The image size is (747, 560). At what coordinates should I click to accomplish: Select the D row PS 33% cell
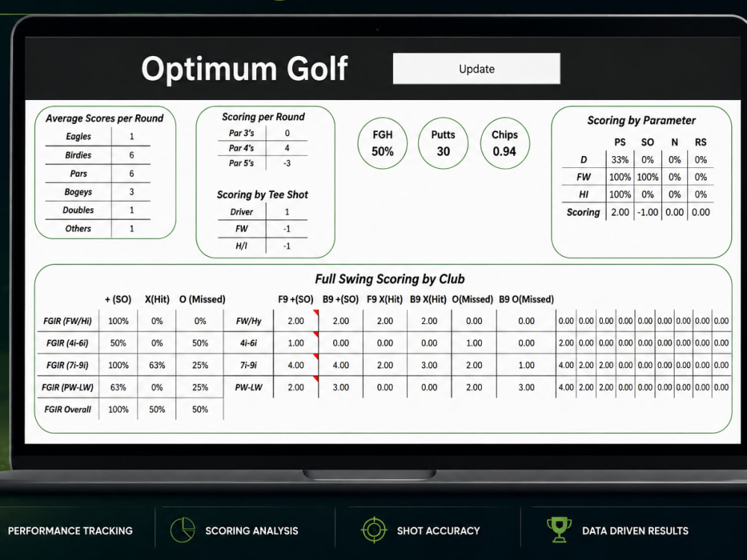click(x=620, y=160)
